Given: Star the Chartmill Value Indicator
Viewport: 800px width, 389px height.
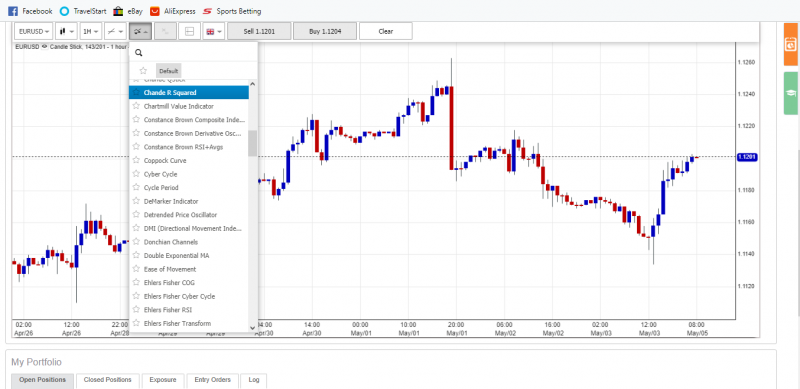Looking at the screenshot, I should [x=136, y=106].
